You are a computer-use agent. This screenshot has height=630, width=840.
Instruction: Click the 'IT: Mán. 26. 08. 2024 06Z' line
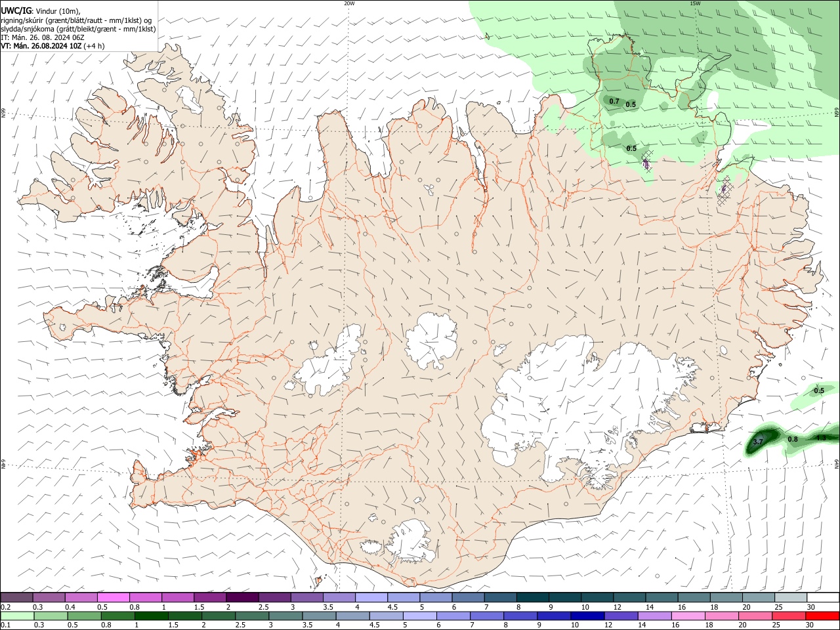43,37
